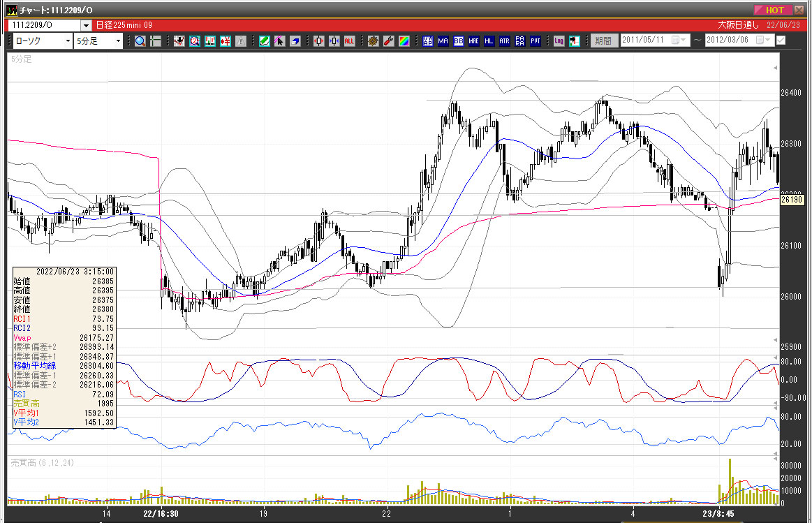Viewport: 812px width, 523px height.
Task: Toggle the MA moving average indicator
Action: click(443, 41)
